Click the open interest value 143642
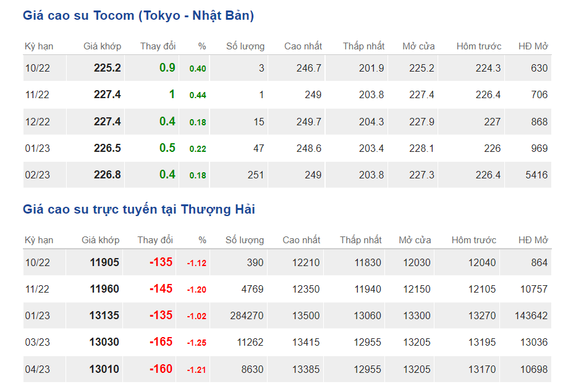The width and height of the screenshot is (563, 392). 531,315
